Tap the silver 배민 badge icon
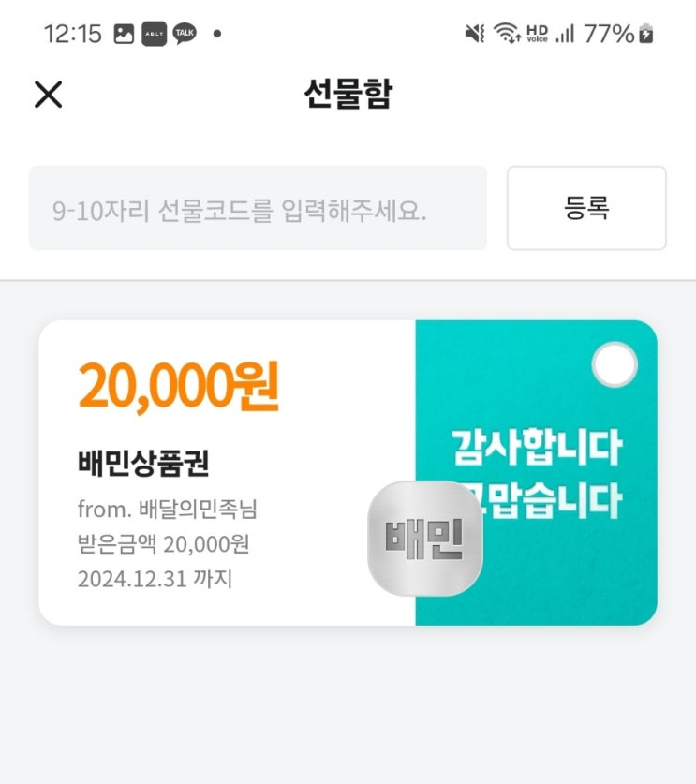 point(424,539)
